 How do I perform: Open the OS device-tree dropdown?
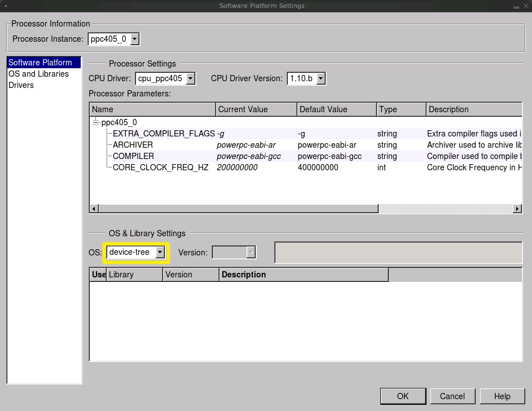[136, 253]
